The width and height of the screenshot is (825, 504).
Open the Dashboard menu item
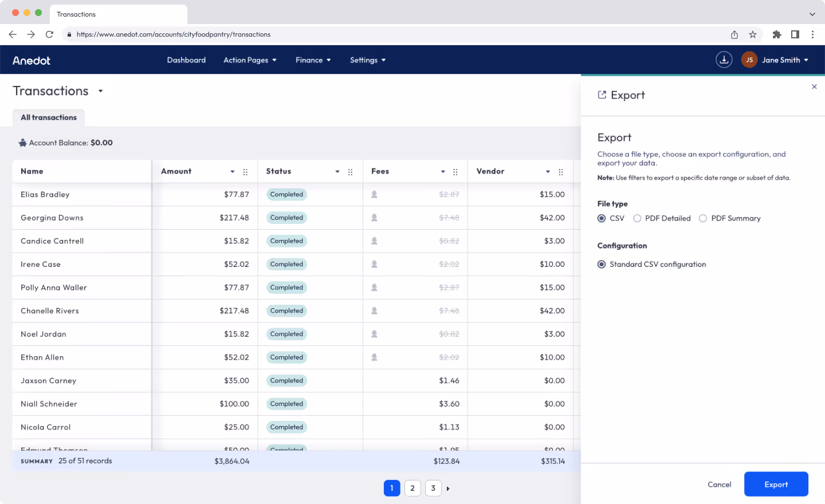coord(186,60)
